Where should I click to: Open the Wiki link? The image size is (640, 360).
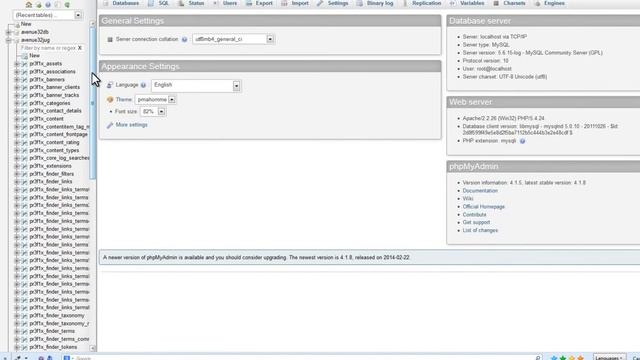point(468,199)
